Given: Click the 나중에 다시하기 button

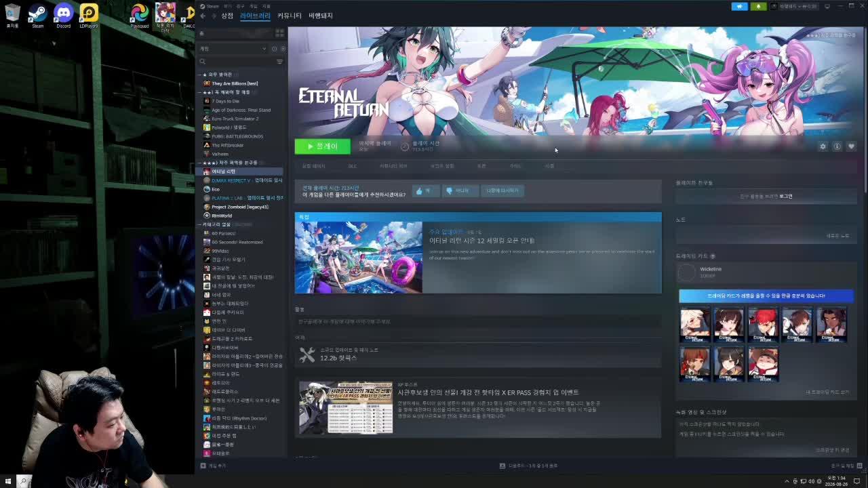Looking at the screenshot, I should 502,191.
